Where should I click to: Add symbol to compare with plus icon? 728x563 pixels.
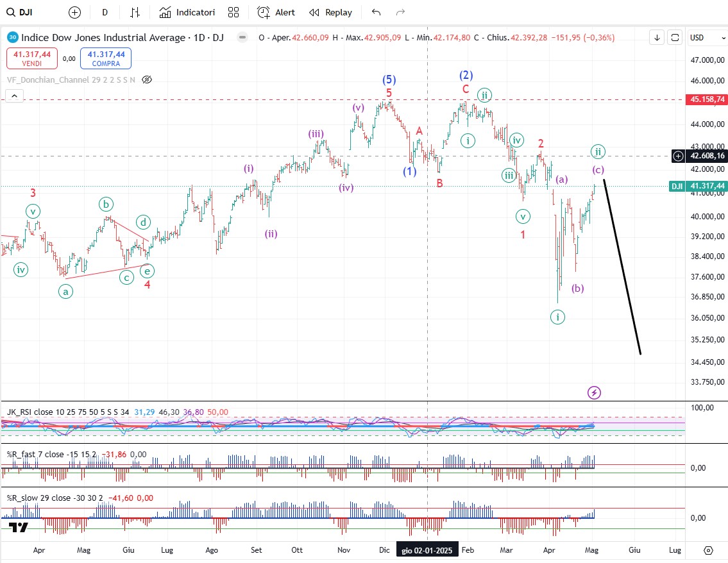75,13
